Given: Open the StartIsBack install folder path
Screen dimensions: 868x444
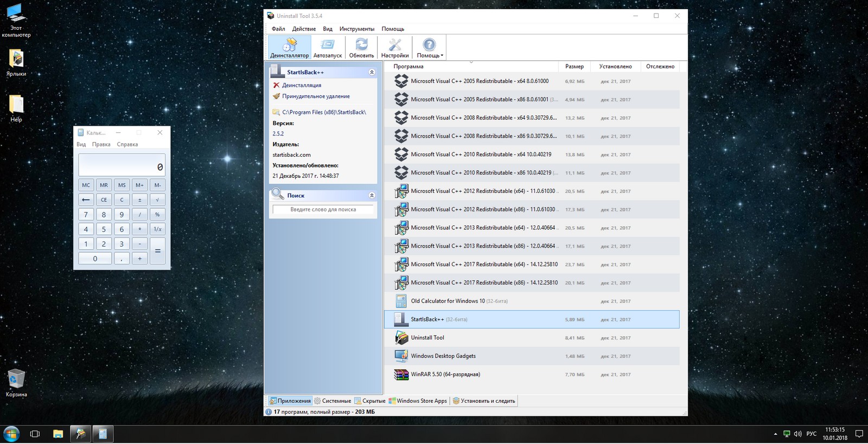Looking at the screenshot, I should pyautogui.click(x=324, y=112).
